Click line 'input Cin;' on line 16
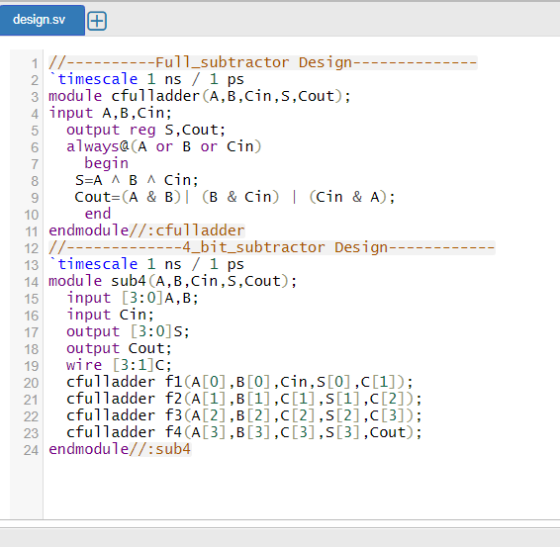Image resolution: width=560 pixels, height=547 pixels. point(110,315)
